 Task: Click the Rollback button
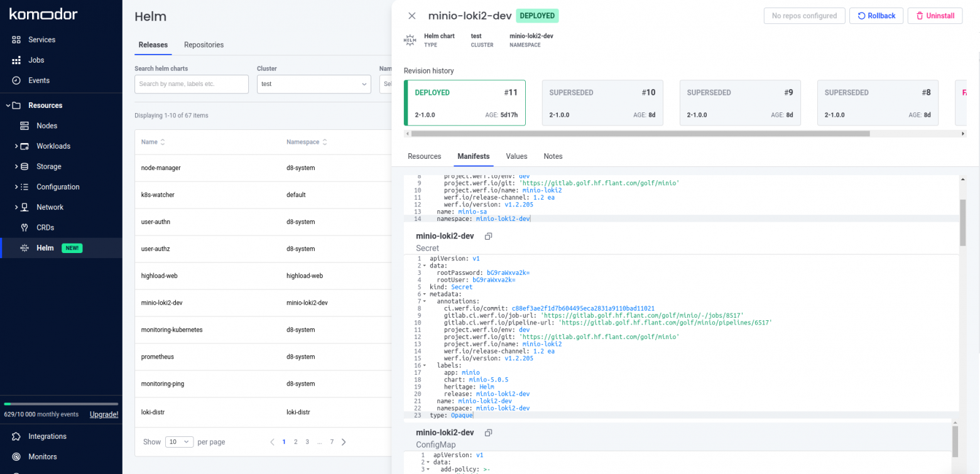(x=876, y=16)
